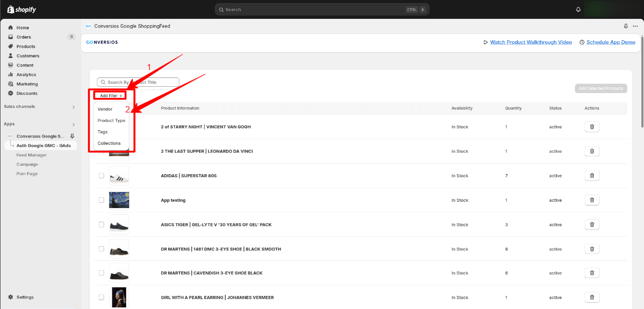644x309 pixels.
Task: Delete the DR MARTENS 1461 DMC product
Action: (x=592, y=249)
